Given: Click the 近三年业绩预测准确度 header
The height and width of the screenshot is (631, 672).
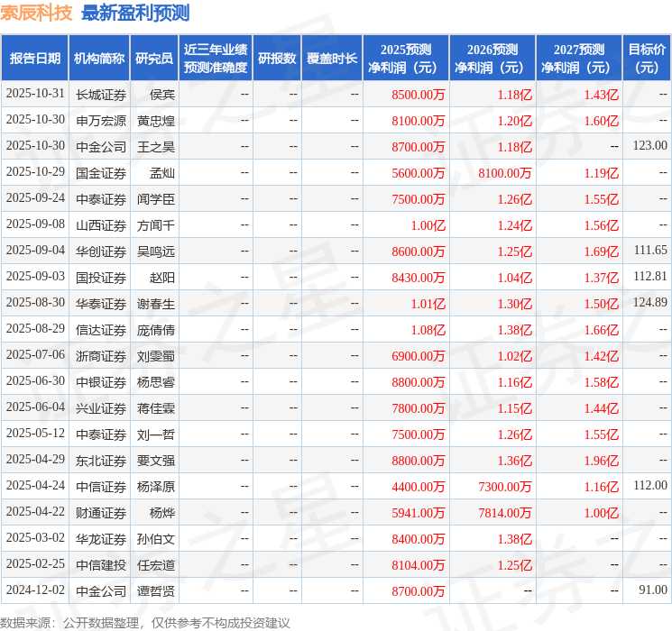Looking at the screenshot, I should coord(216,59).
